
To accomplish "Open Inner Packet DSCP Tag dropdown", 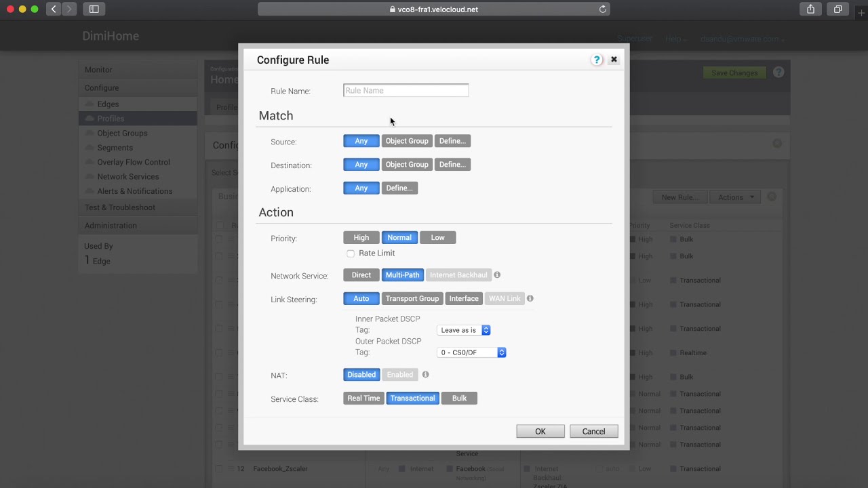I will coord(464,330).
